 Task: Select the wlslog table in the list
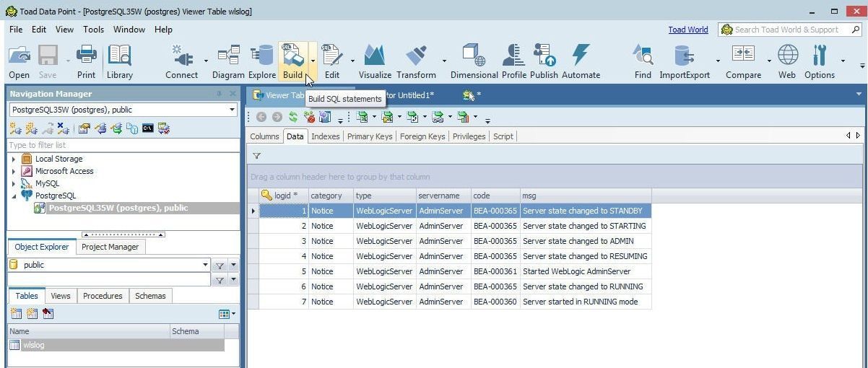(x=116, y=345)
